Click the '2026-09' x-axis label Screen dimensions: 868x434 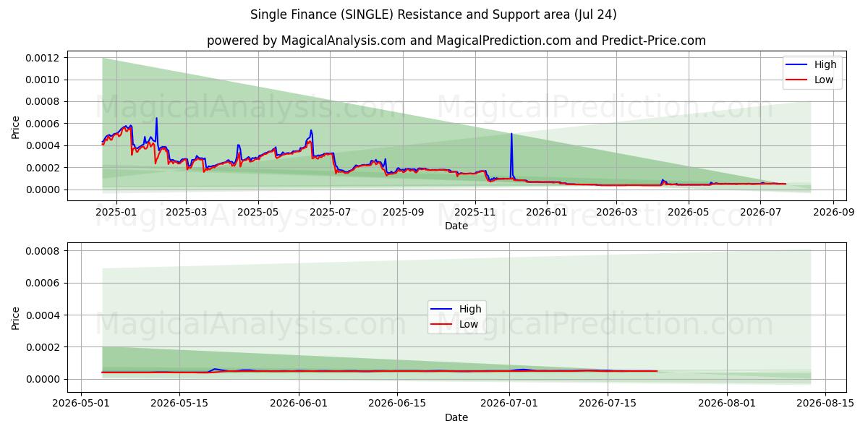pos(834,213)
